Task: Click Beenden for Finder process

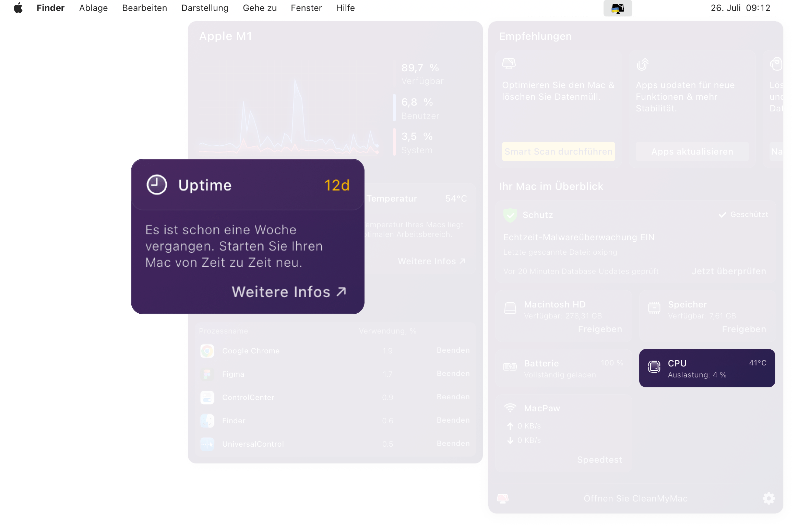Action: coord(453,420)
